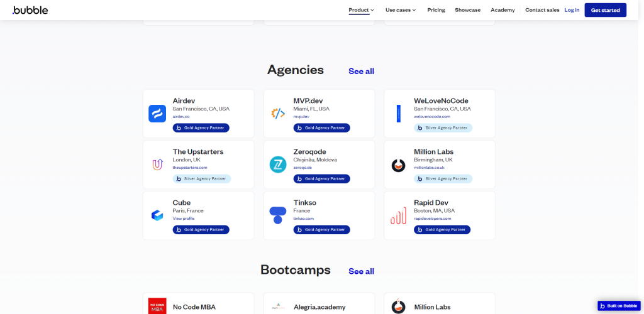644x314 pixels.
Task: Open Academy from the top navigation
Action: (502, 10)
